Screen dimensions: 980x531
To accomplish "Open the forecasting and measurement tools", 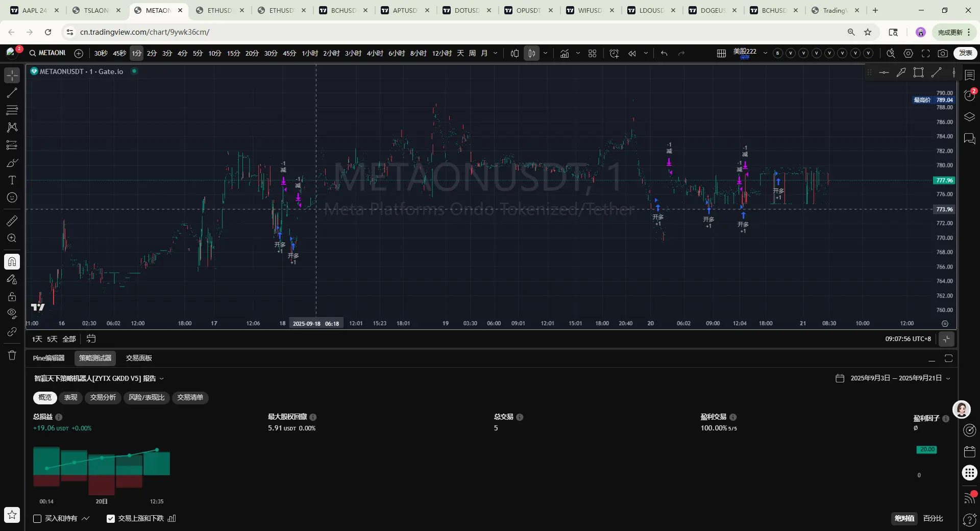I will tap(12, 146).
